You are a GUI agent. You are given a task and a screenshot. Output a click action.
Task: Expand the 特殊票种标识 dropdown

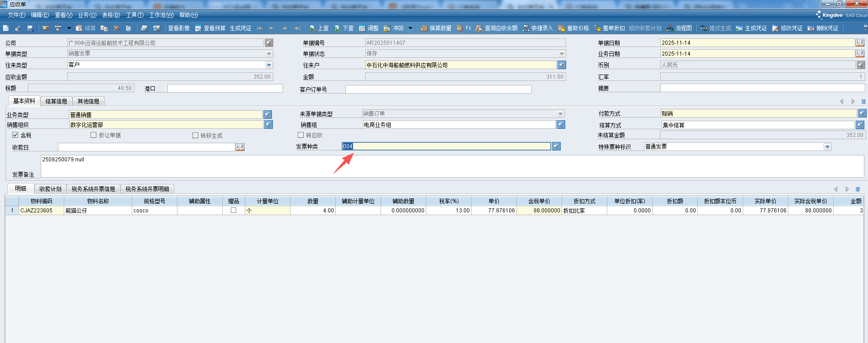[x=827, y=147]
